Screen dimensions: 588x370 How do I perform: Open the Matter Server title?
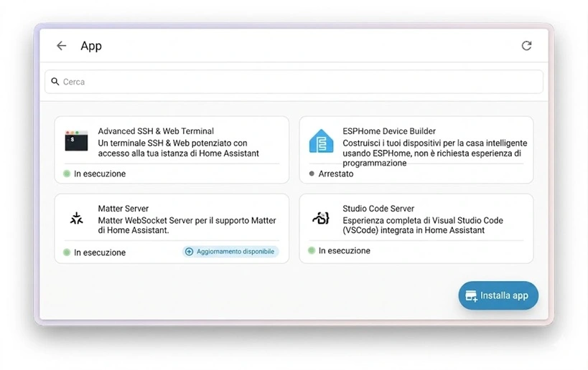123,209
